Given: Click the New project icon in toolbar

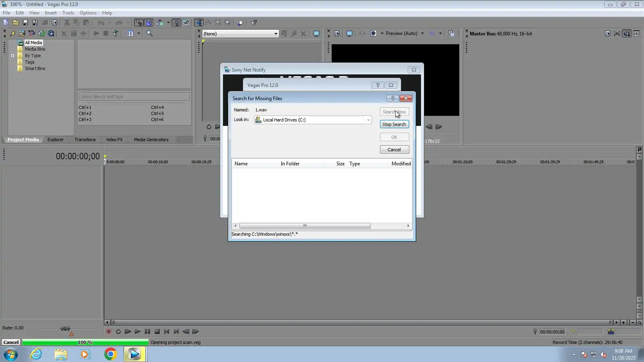Looking at the screenshot, I should (x=6, y=23).
